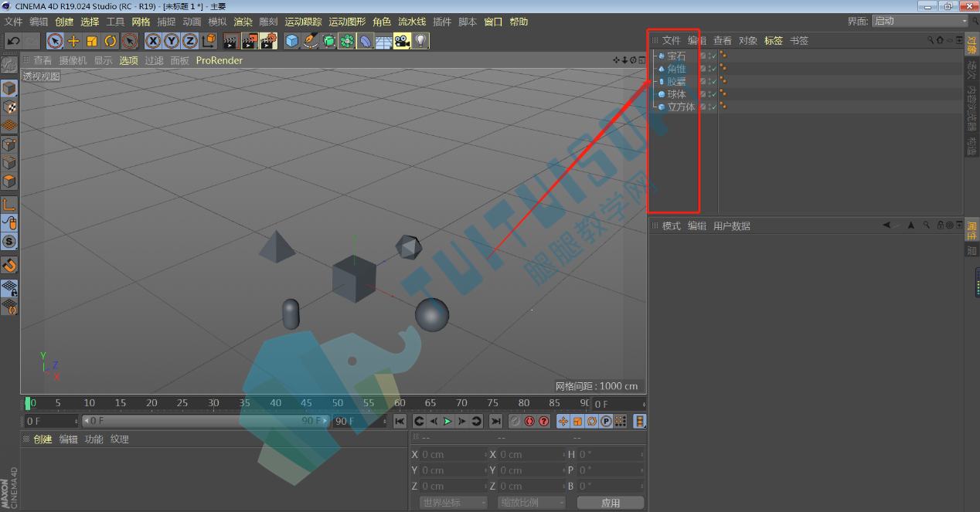Click the green playhead on the timeline

(29, 402)
